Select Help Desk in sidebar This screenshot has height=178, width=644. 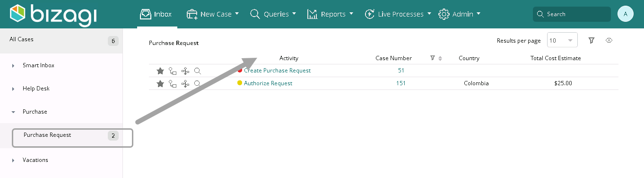[36, 89]
